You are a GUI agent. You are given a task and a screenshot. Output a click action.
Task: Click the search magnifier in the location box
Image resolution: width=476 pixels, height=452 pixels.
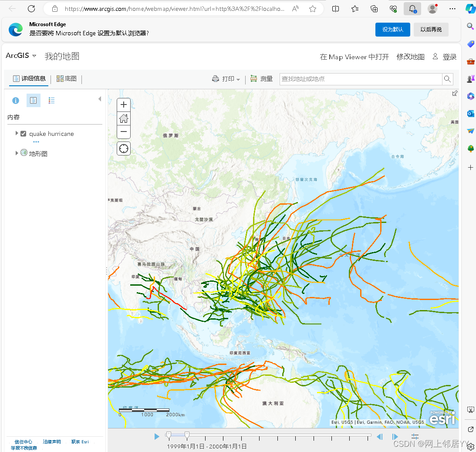[x=447, y=79]
